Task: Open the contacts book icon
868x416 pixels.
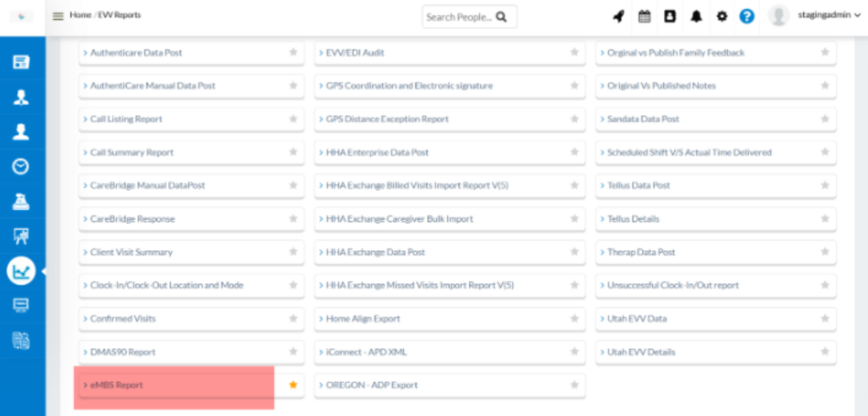Action: pos(670,16)
